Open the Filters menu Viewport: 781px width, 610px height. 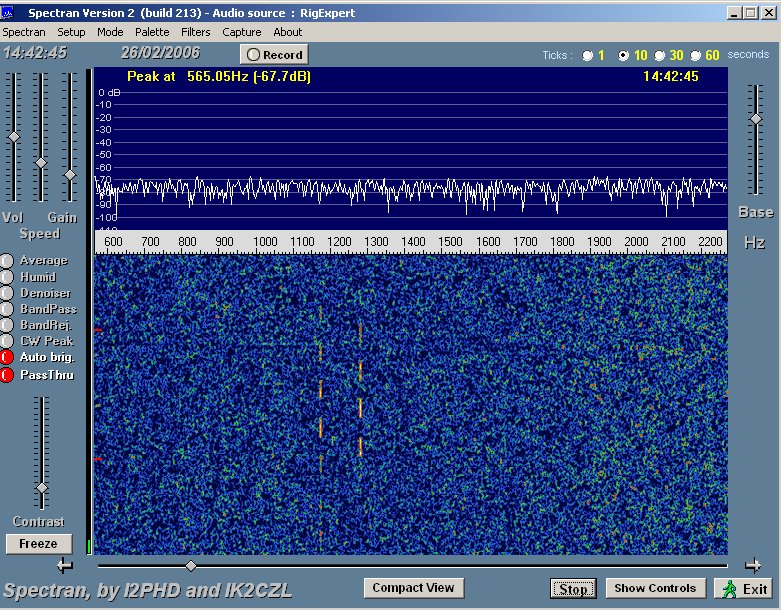pyautogui.click(x=196, y=32)
